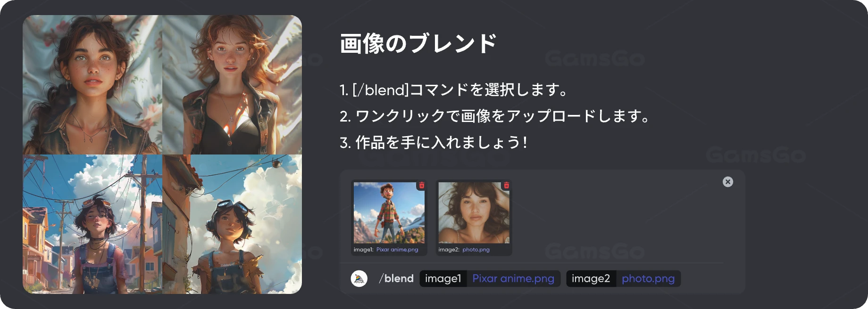
Task: Click the image2 parameter chip
Action: pos(591,278)
